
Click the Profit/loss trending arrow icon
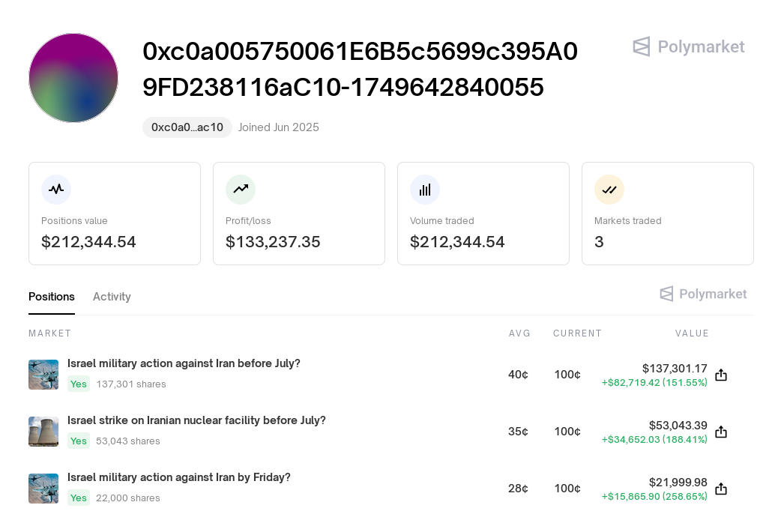[241, 190]
